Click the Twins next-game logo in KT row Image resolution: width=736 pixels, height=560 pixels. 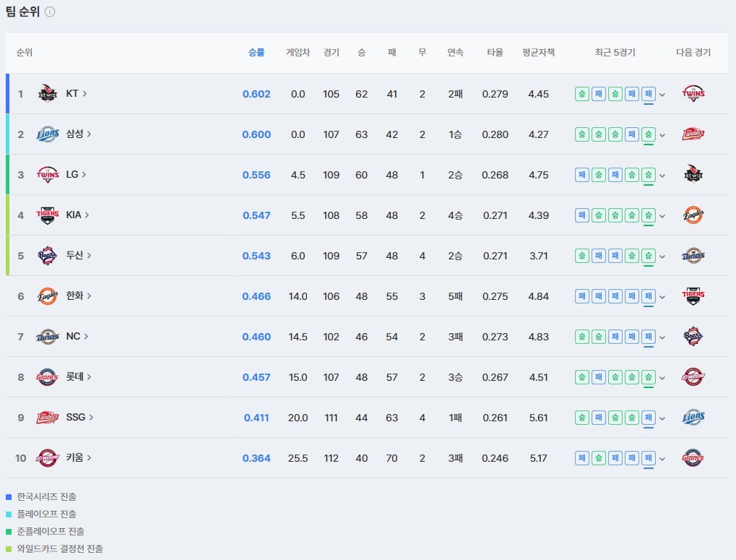(x=693, y=93)
